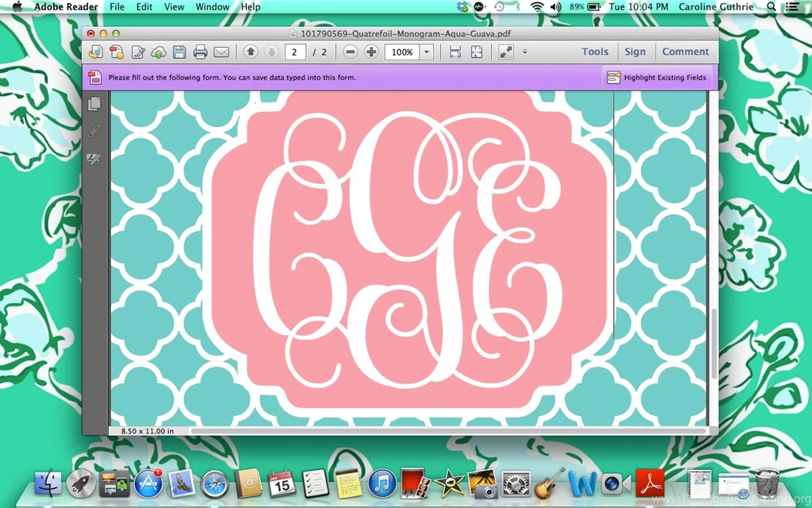Open the Tools pane

coord(595,51)
